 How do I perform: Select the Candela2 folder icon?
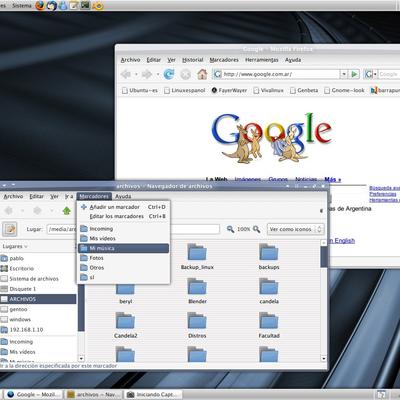tap(125, 321)
